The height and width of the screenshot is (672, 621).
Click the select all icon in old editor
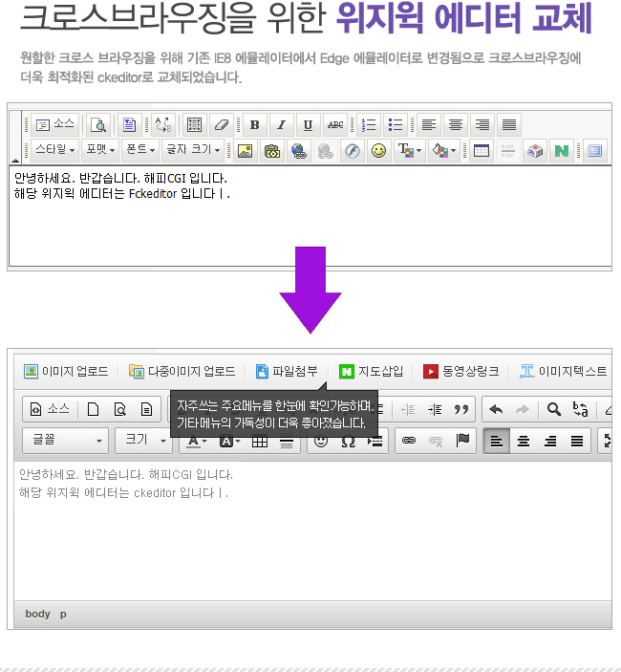[195, 124]
